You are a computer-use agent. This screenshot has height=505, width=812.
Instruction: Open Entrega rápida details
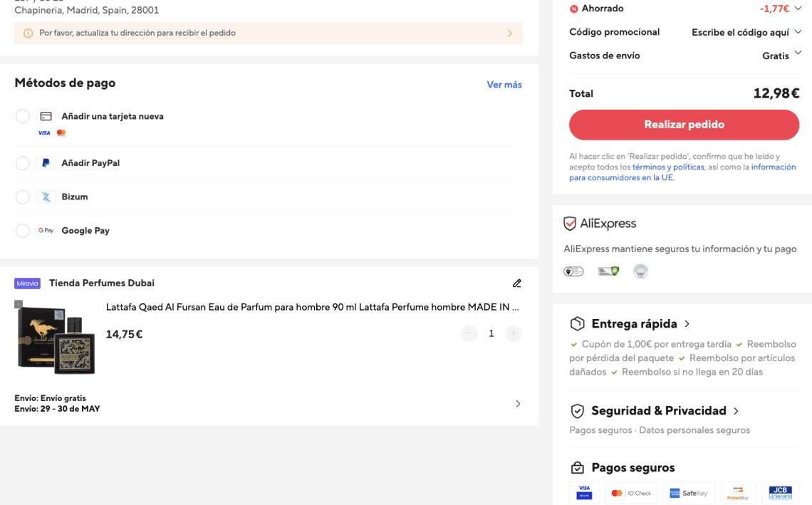(x=634, y=323)
